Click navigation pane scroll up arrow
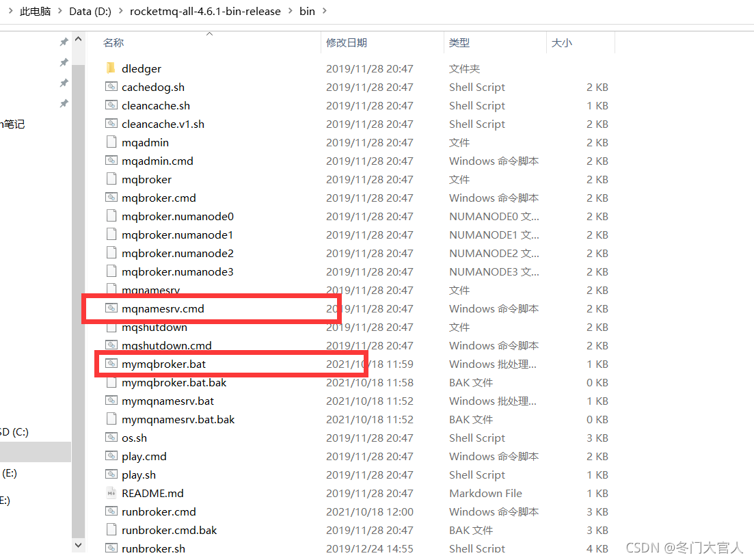This screenshot has height=560, width=754. click(79, 40)
